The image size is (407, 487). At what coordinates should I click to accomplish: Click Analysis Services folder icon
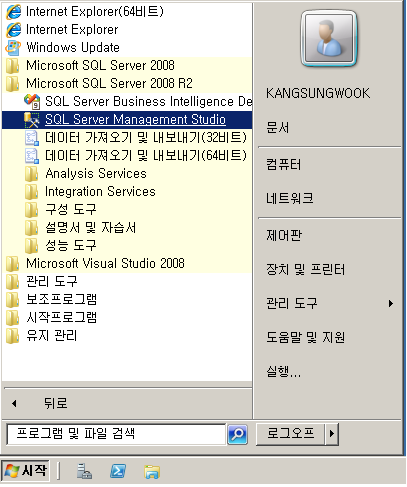point(32,174)
